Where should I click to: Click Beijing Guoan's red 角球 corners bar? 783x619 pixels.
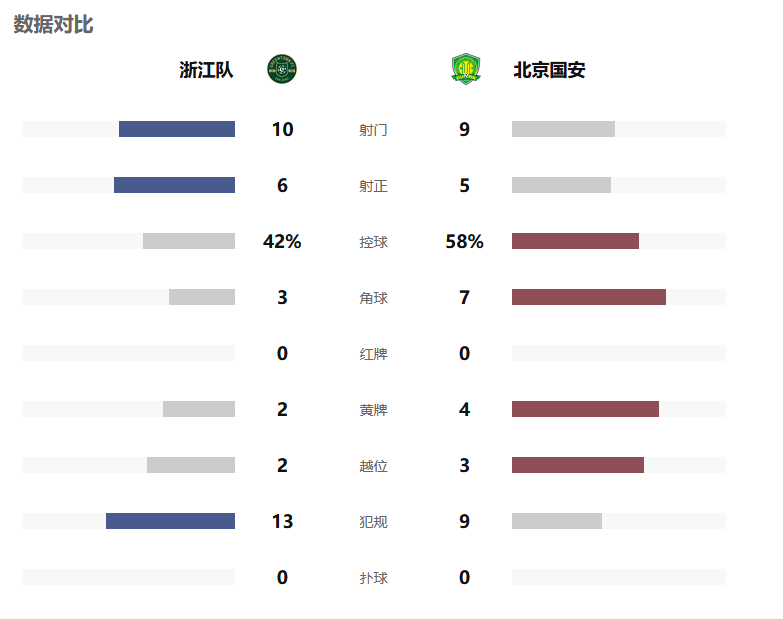[x=589, y=297]
